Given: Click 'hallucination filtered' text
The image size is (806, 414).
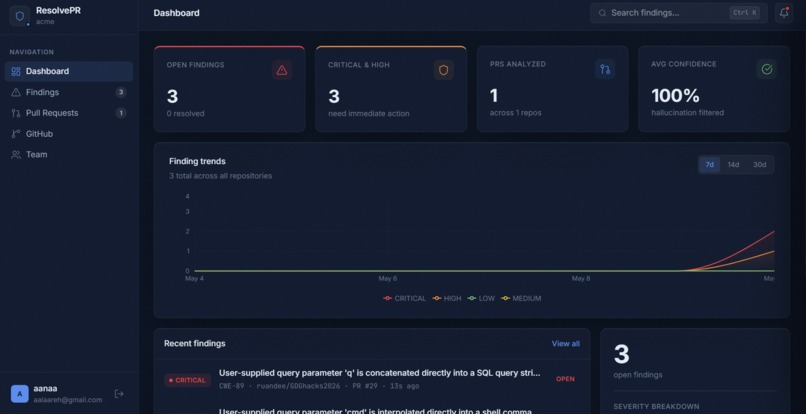Looking at the screenshot, I should pos(687,113).
